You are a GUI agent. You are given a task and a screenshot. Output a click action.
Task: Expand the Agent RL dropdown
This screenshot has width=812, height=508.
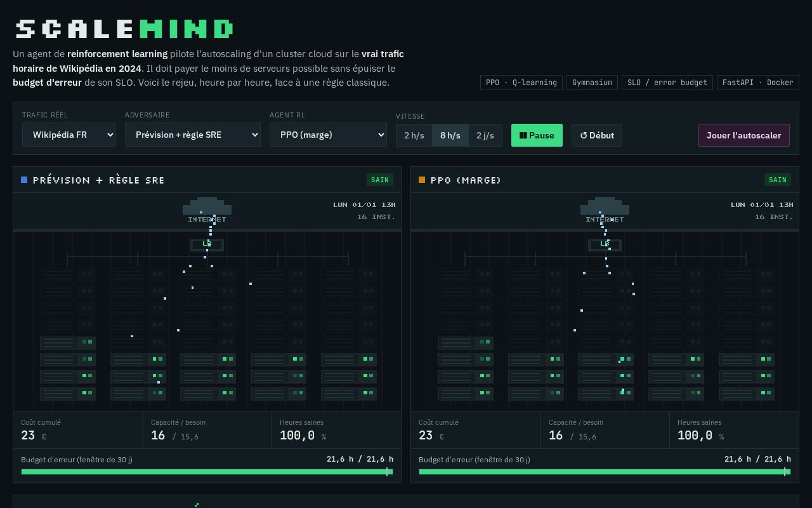[x=328, y=135]
